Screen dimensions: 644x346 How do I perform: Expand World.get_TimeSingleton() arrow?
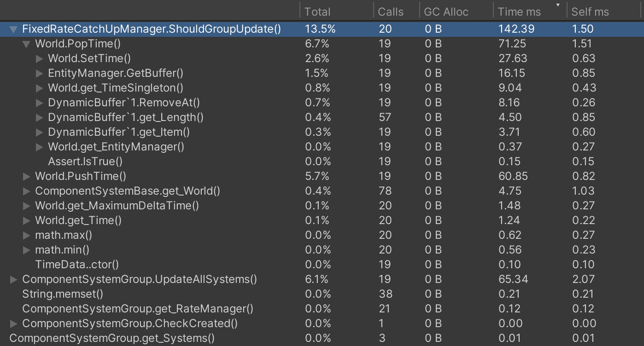click(x=39, y=88)
